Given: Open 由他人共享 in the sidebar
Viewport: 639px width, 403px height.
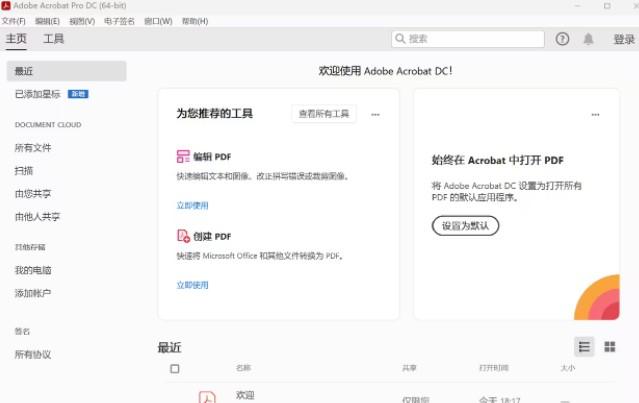Looking at the screenshot, I should coord(37,217).
